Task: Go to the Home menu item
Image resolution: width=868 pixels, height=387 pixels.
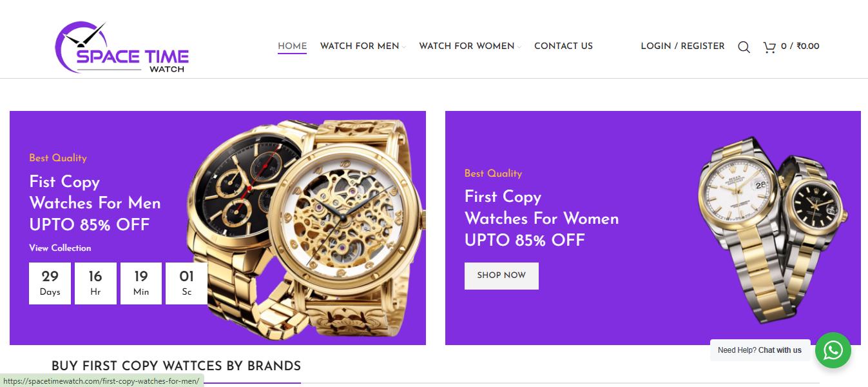Action: point(292,46)
